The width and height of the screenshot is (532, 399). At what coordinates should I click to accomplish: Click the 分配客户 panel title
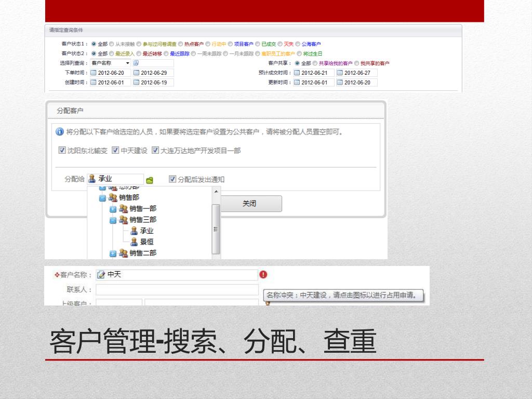pos(70,111)
